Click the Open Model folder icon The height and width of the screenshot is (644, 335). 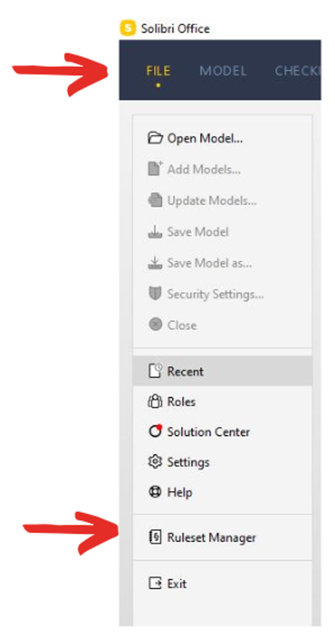pos(155,138)
